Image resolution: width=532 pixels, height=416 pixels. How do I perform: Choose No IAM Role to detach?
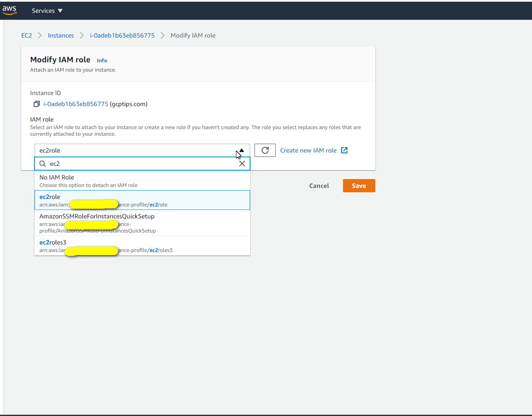click(142, 180)
